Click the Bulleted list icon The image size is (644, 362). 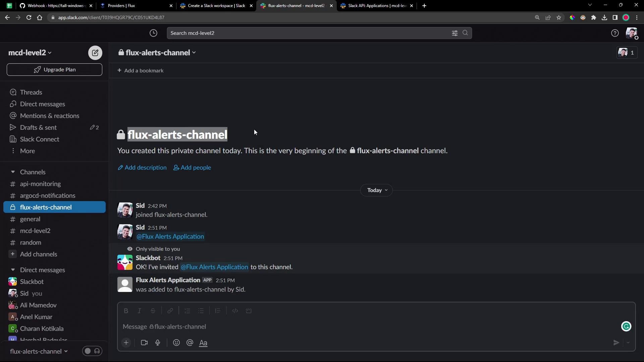point(201,311)
